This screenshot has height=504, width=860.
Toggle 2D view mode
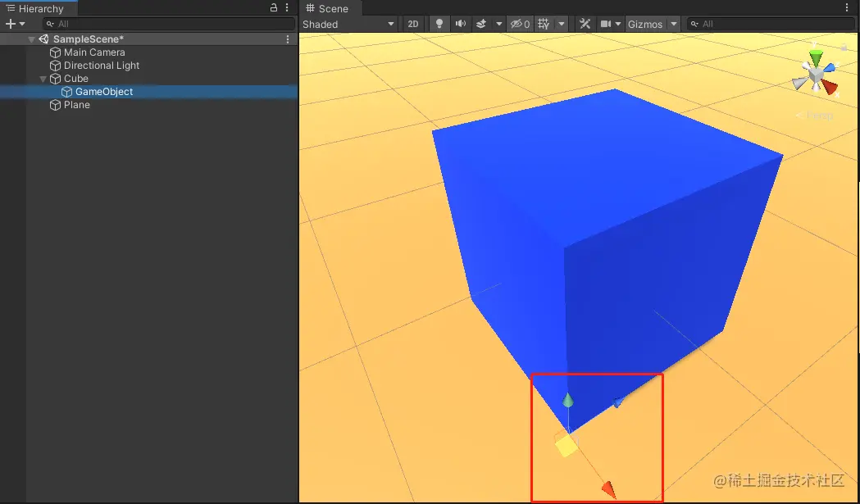point(413,24)
